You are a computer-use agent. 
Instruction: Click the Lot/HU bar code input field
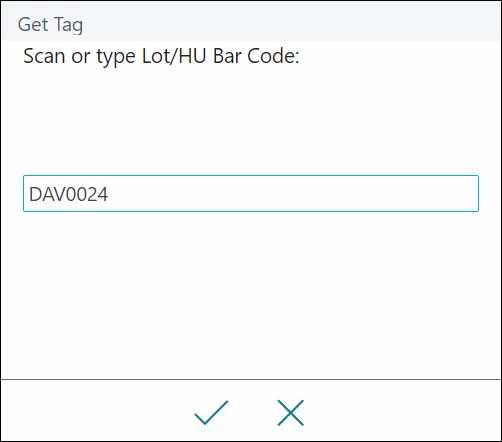point(251,193)
